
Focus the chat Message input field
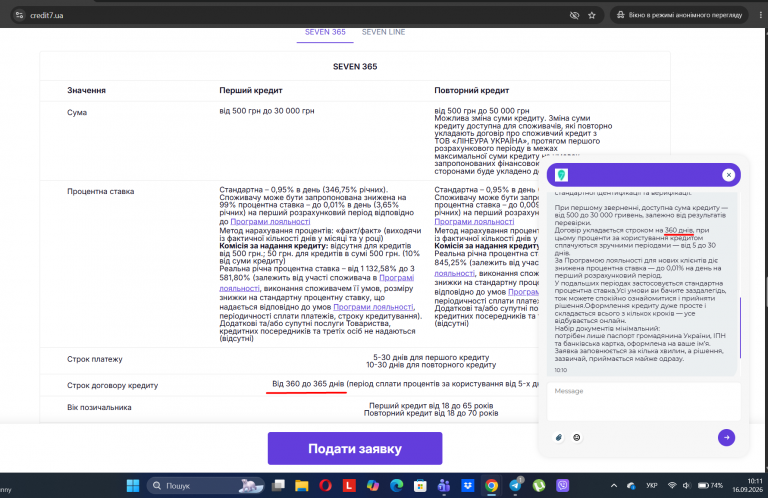click(643, 402)
